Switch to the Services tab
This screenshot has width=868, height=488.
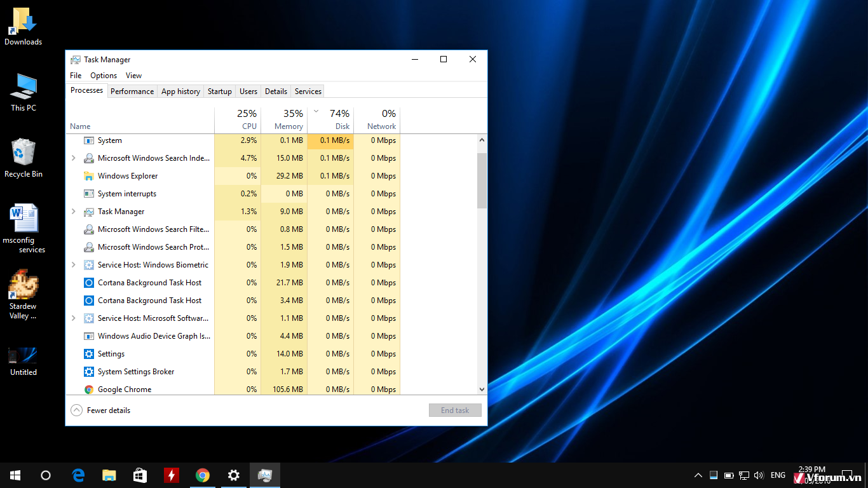(308, 91)
